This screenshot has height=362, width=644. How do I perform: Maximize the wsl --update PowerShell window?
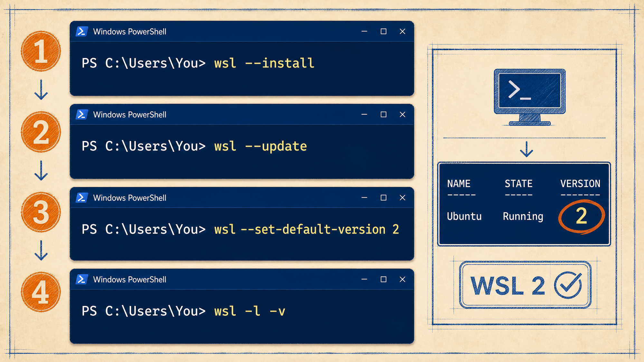tap(384, 115)
